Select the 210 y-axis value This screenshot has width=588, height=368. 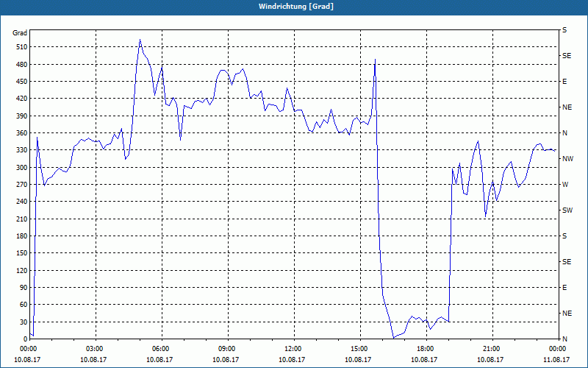coord(22,219)
